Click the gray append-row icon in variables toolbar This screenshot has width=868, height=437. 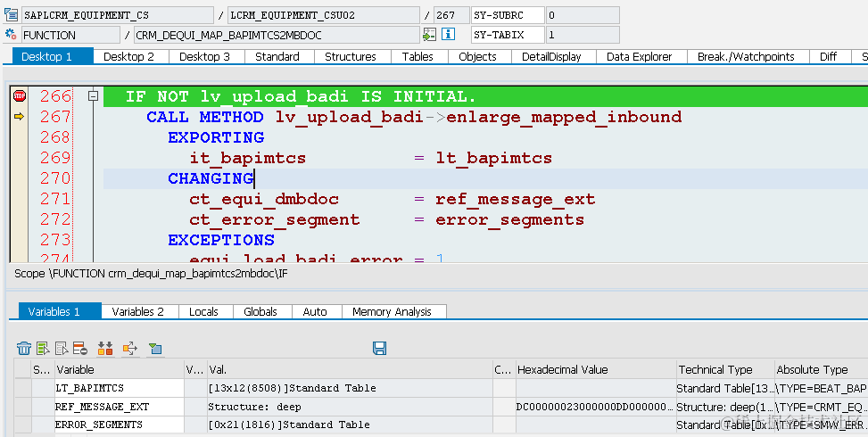coord(62,348)
